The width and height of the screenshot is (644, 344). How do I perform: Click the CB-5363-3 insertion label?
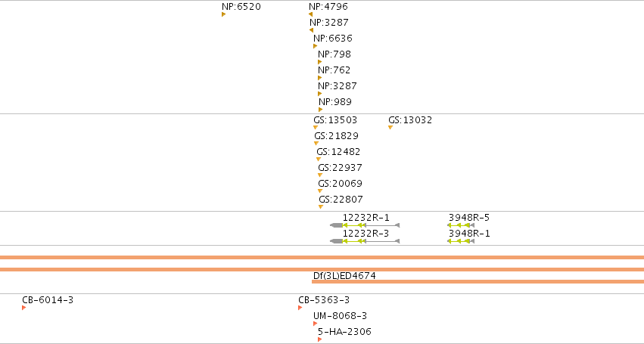tap(324, 300)
